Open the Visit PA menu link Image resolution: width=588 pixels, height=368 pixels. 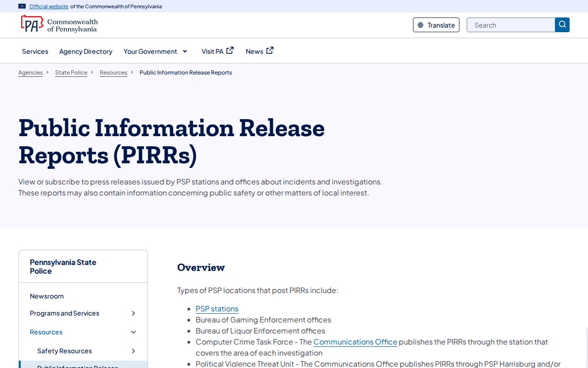(212, 52)
